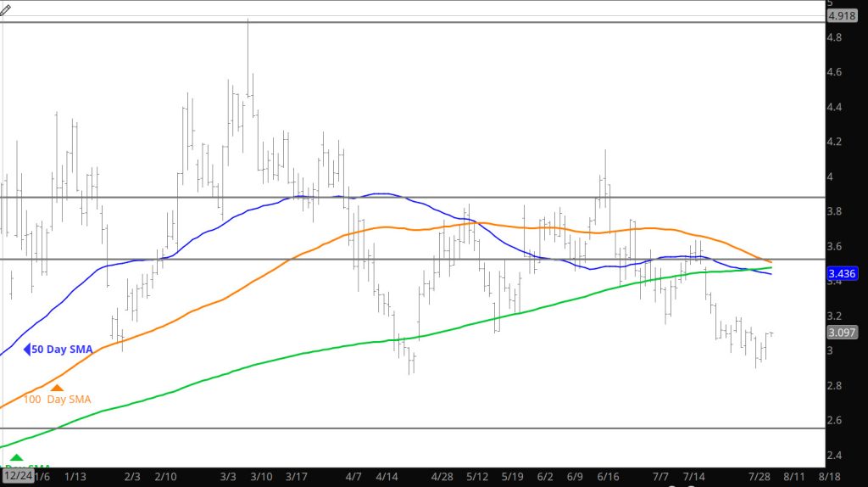Click the orange 100 Day SMA triangle marker
Viewport: 868px width, 487px height.
(x=57, y=388)
